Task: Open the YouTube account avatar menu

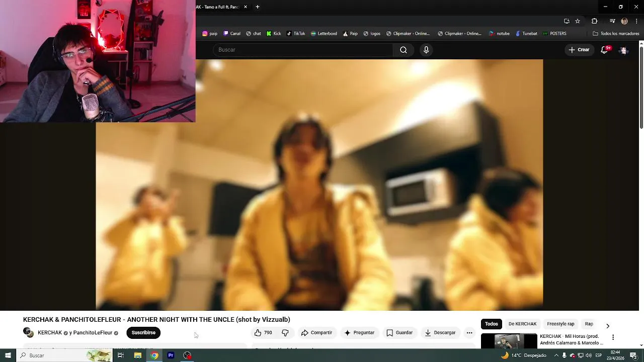Action: [x=624, y=50]
